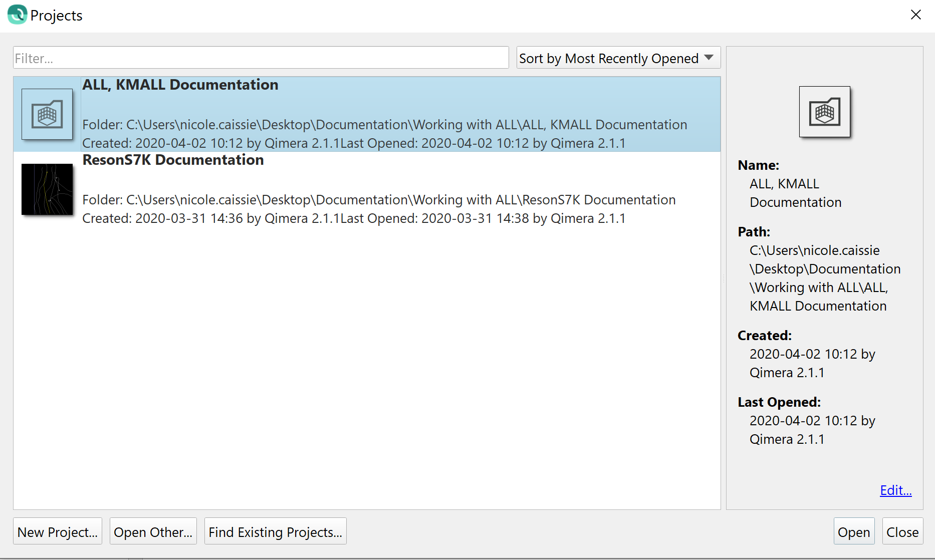Click the ALL, KMALL Documentation project grid icon
Image resolution: width=935 pixels, height=560 pixels.
tap(47, 114)
